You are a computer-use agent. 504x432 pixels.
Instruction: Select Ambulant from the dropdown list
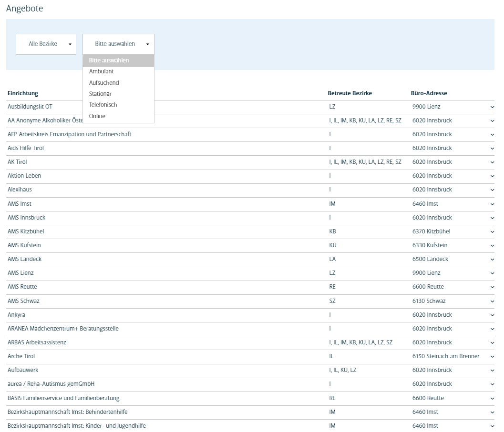101,71
